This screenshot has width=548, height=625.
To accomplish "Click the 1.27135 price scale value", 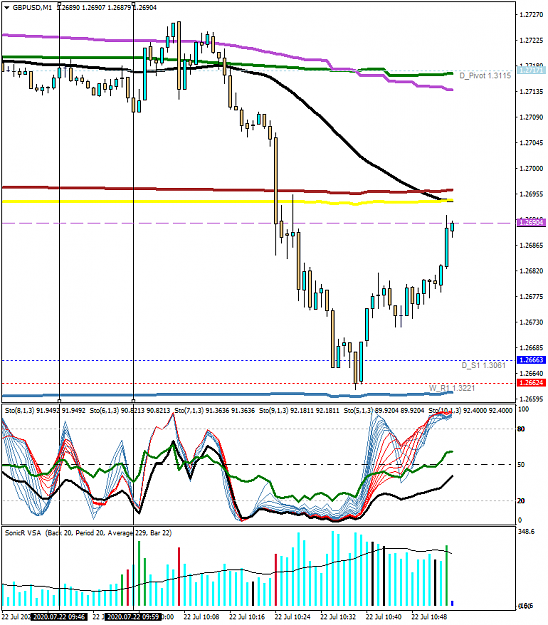I will click(531, 92).
